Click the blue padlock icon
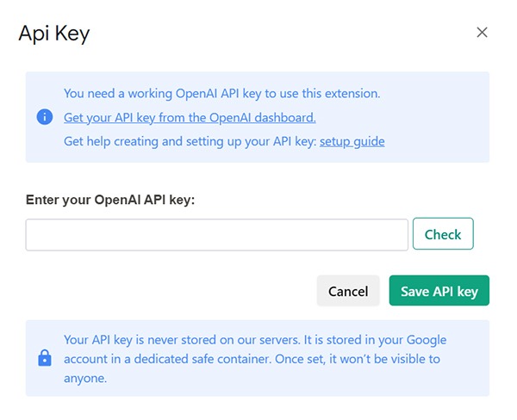 click(x=45, y=358)
